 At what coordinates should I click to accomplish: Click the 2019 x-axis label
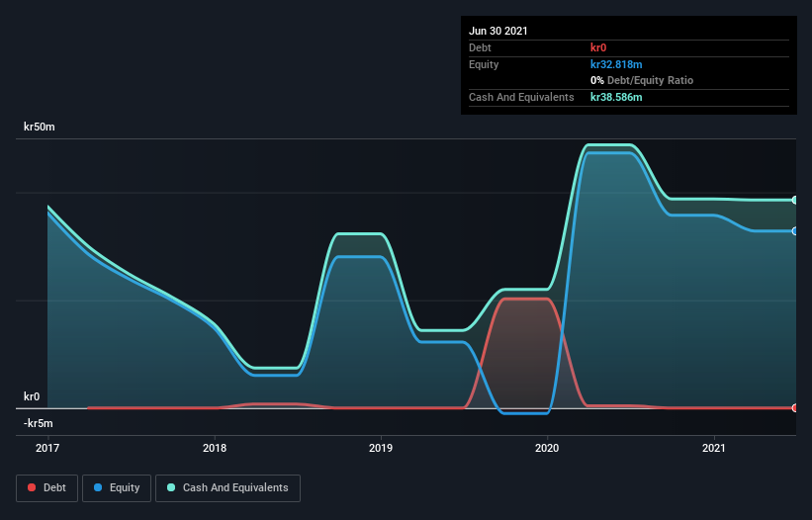click(x=381, y=448)
